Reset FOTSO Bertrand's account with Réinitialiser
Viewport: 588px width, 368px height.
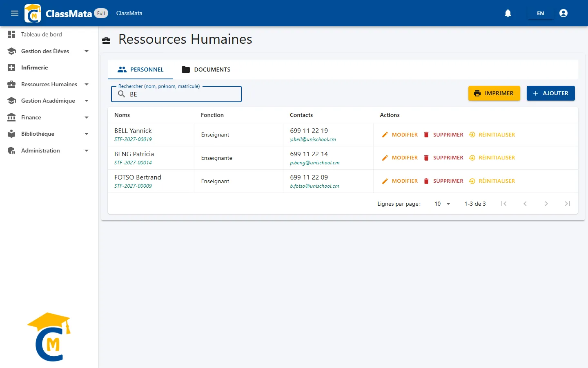pyautogui.click(x=492, y=181)
